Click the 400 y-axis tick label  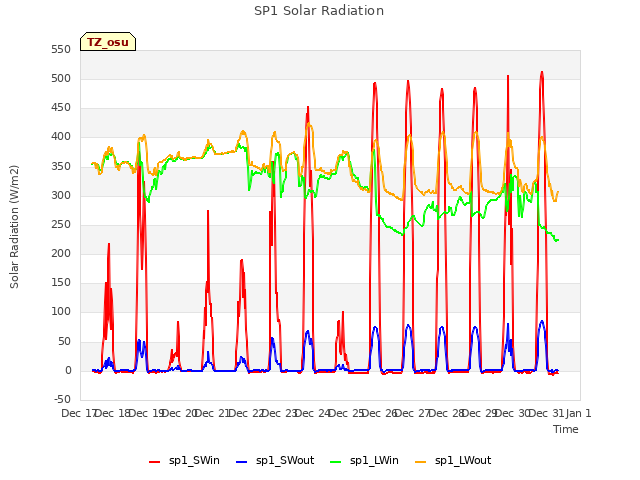[61, 137]
